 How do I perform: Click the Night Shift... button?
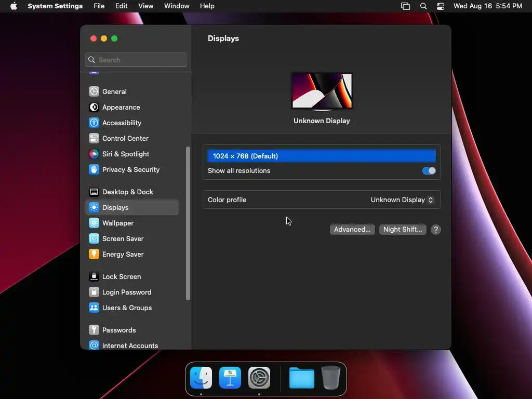coord(403,229)
